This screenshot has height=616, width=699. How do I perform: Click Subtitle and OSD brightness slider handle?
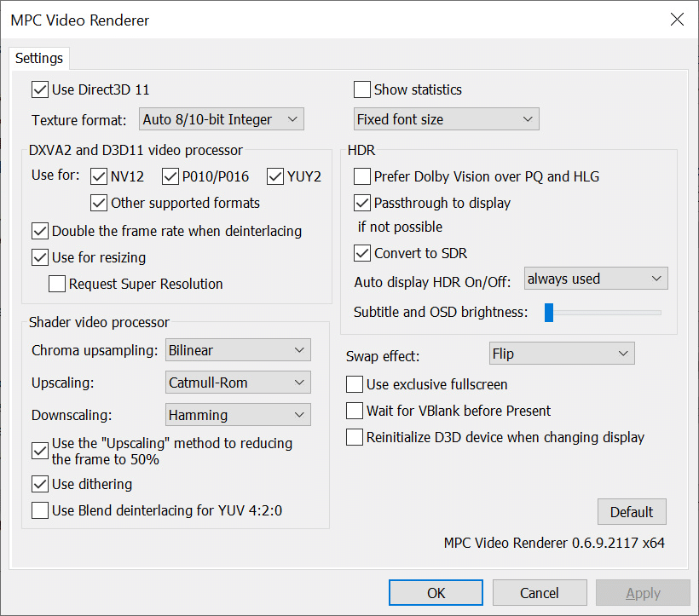pos(549,312)
